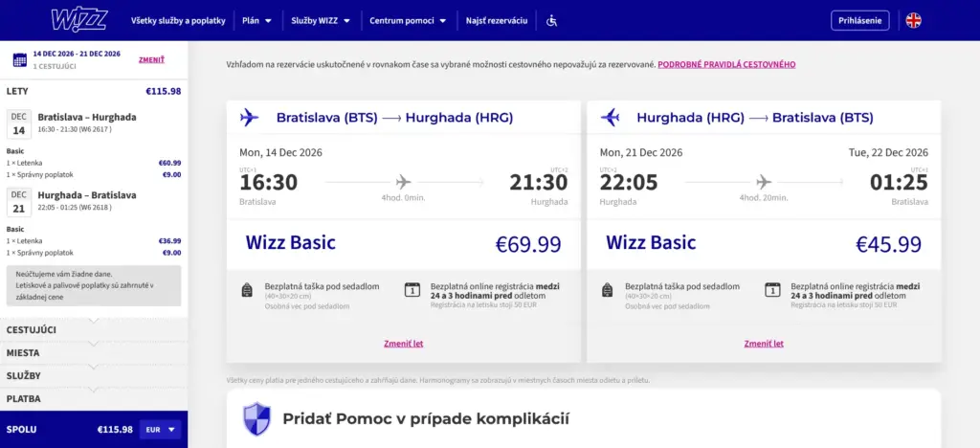Click sidebar flight Bratislava – Hurghada entry

pos(87,117)
